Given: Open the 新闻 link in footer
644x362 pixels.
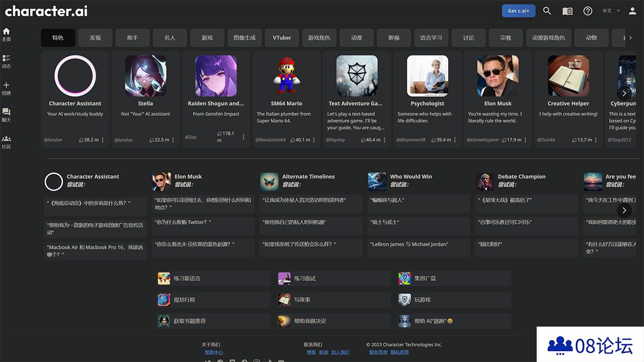Looking at the screenshot, I should [323, 352].
